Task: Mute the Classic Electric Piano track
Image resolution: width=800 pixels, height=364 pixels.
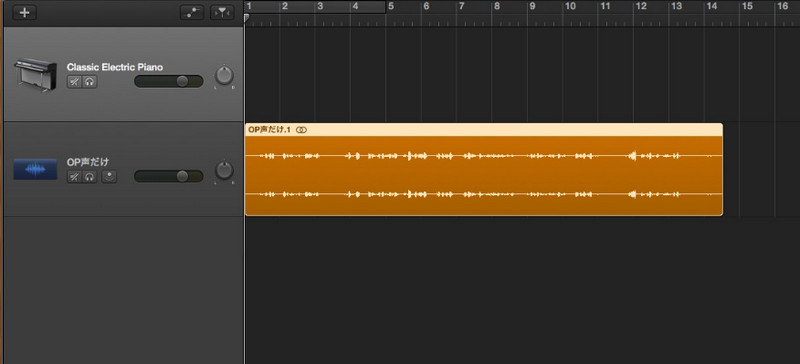Action: point(74,82)
